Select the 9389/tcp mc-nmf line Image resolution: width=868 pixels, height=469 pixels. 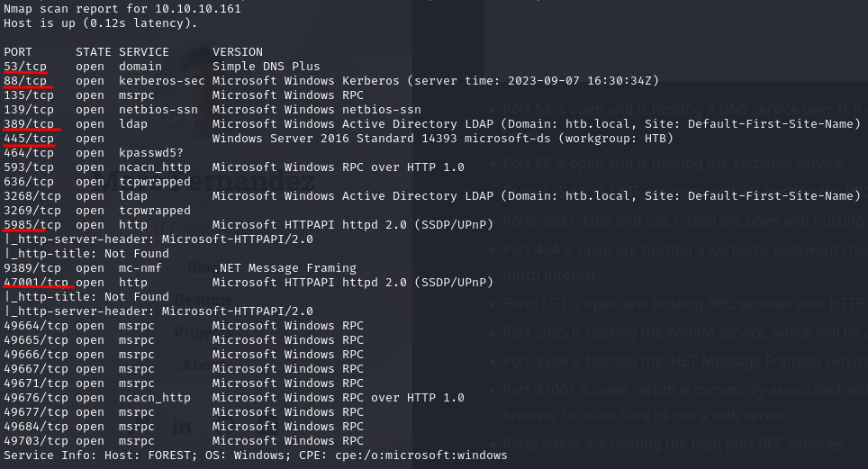click(180, 268)
